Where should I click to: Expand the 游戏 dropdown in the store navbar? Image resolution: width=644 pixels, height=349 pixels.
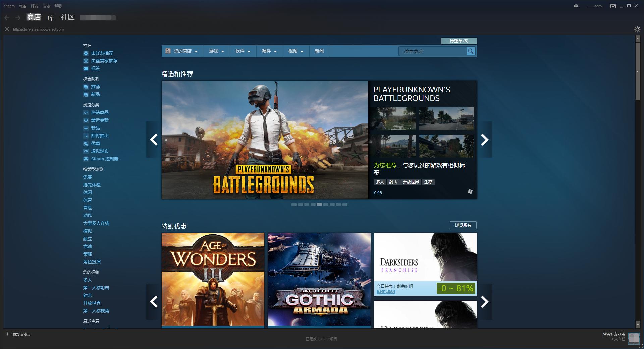pyautogui.click(x=216, y=51)
